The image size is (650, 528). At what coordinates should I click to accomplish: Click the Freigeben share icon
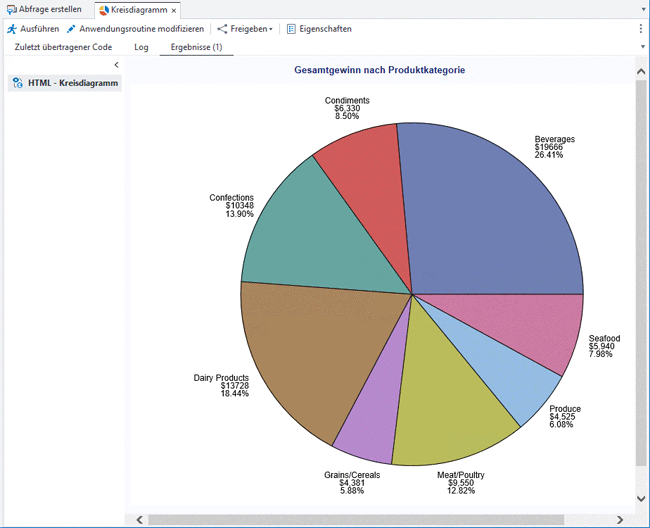[x=222, y=29]
